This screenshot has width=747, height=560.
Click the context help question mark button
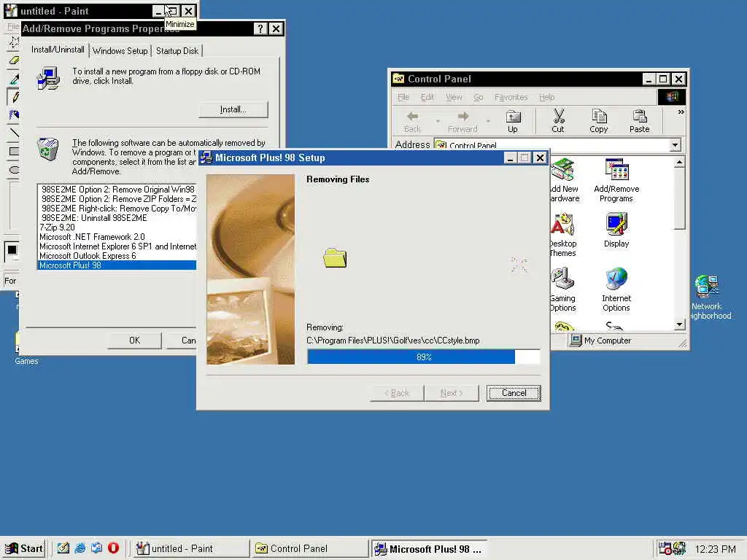tap(260, 28)
